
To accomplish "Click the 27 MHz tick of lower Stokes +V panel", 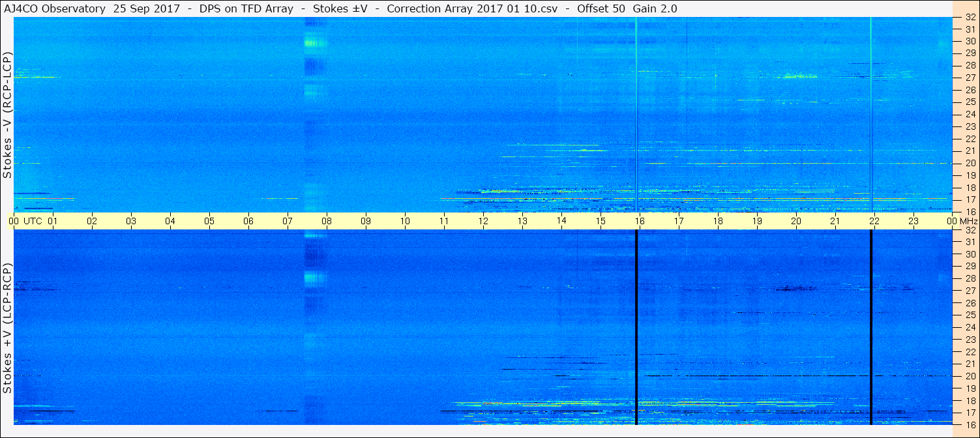I will pyautogui.click(x=970, y=291).
